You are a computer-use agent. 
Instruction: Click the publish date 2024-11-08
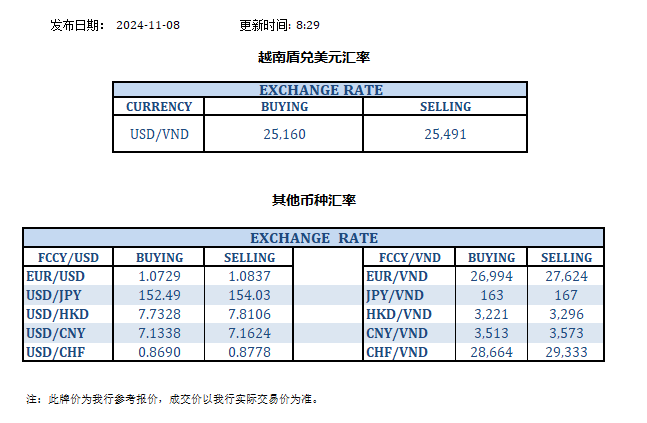pos(149,24)
